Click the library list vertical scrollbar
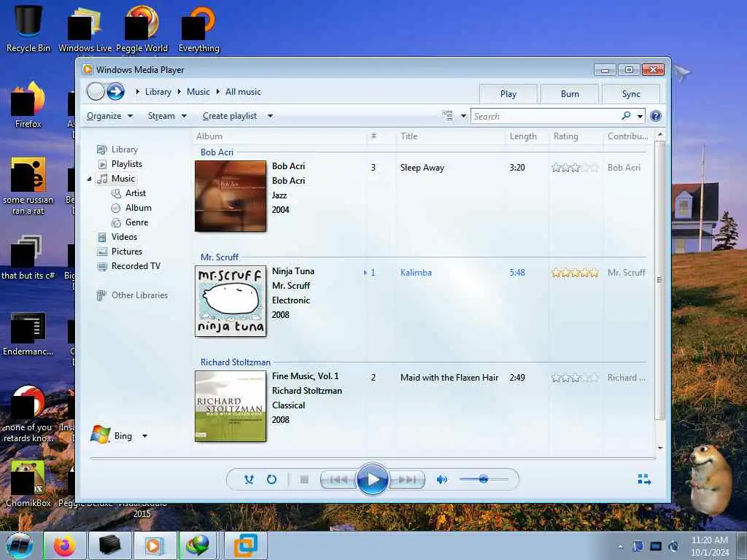The width and height of the screenshot is (747, 560). (659, 281)
